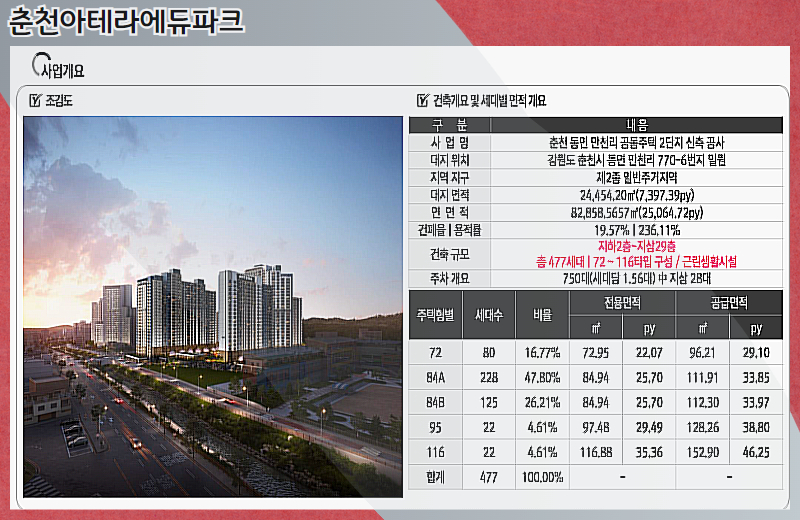
Task: Click the 세대수 column header
Action: pos(489,315)
